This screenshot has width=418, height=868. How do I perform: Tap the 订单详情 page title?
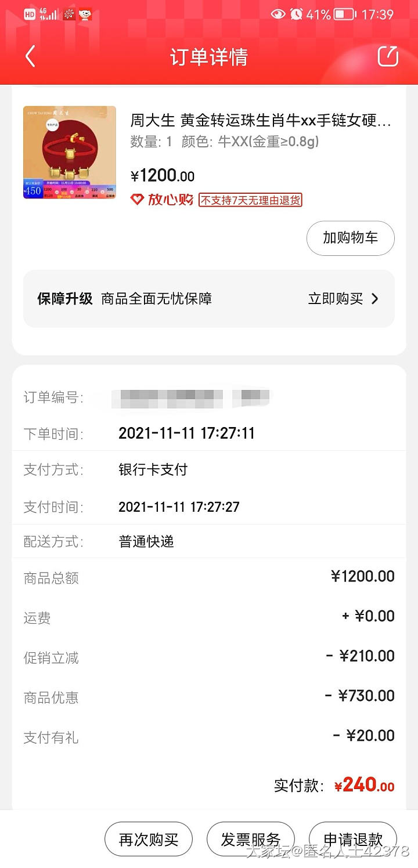point(209,57)
